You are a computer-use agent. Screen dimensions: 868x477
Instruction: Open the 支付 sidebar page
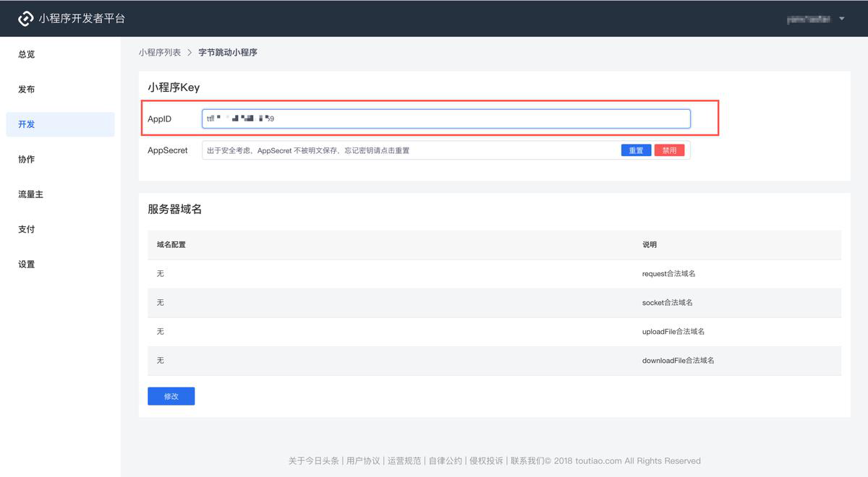pyautogui.click(x=27, y=229)
